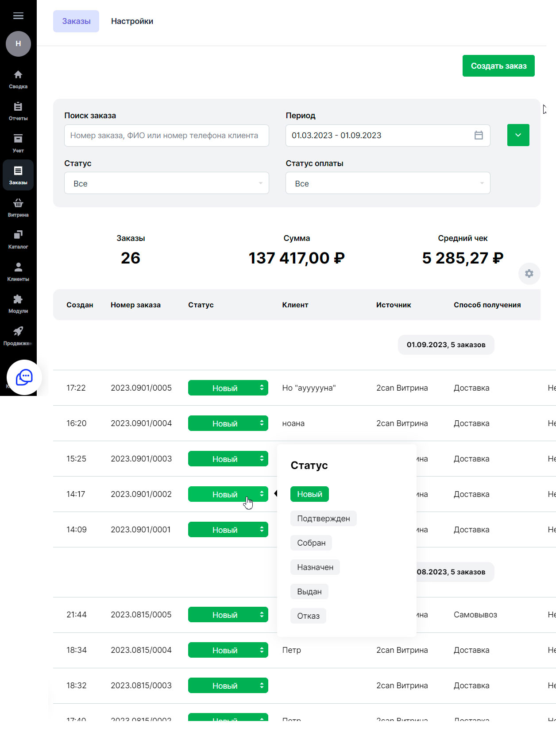Select Подтвержден status in popup
This screenshot has width=556, height=756.
pos(323,519)
